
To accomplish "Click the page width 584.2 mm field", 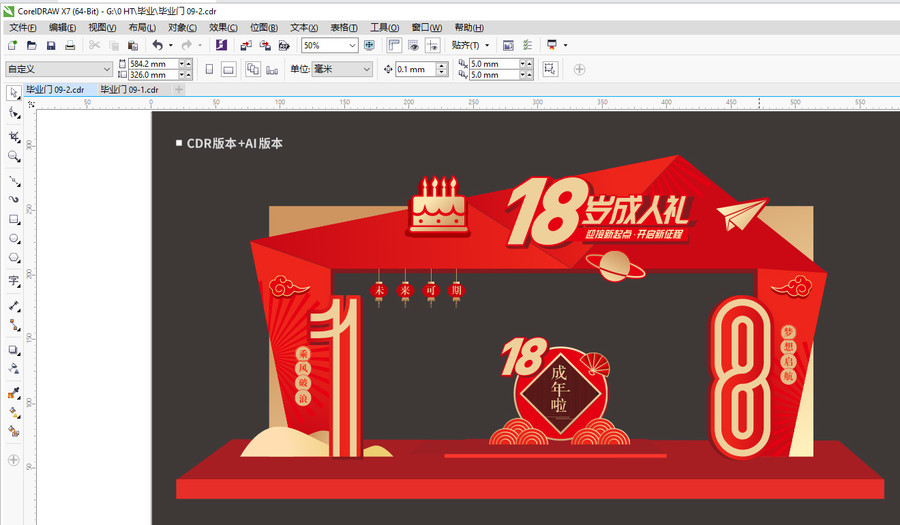I will point(153,64).
